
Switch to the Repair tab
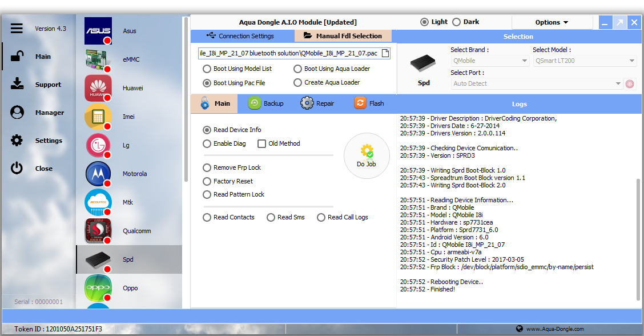tap(317, 103)
